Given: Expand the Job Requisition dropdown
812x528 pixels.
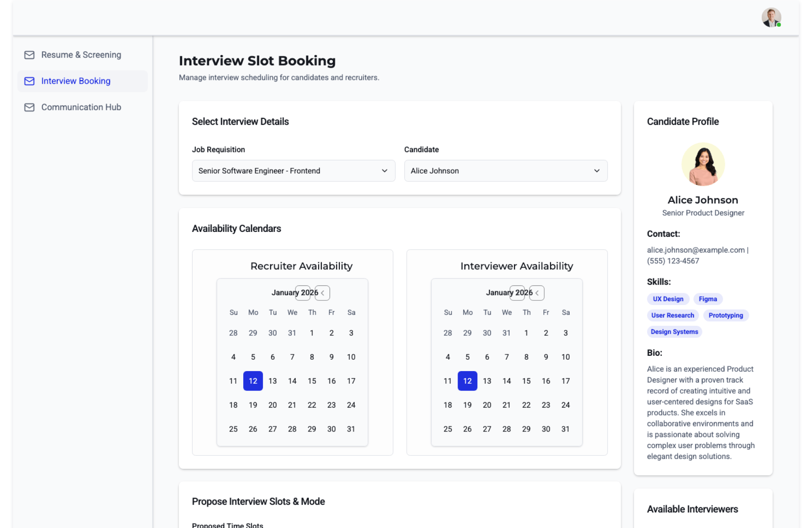Looking at the screenshot, I should (294, 171).
